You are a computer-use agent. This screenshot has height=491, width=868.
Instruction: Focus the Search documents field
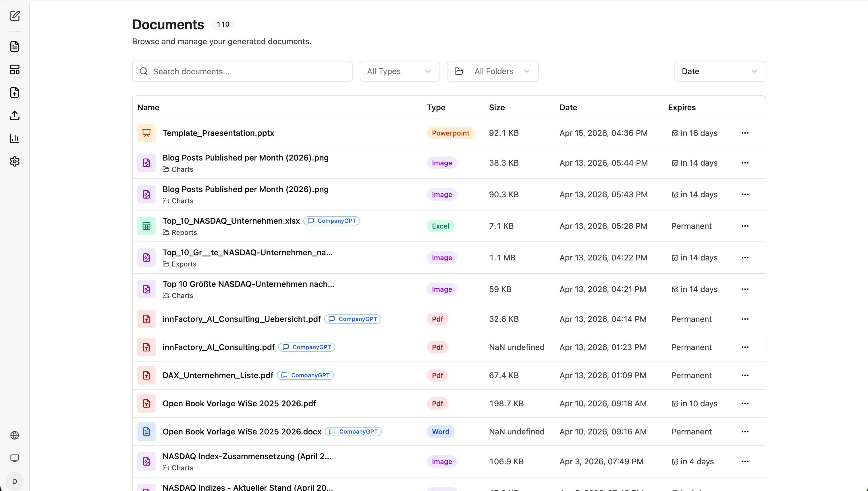242,71
